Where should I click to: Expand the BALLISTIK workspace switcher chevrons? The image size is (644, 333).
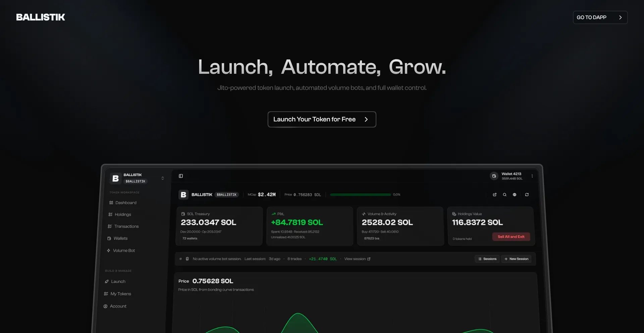[163, 178]
